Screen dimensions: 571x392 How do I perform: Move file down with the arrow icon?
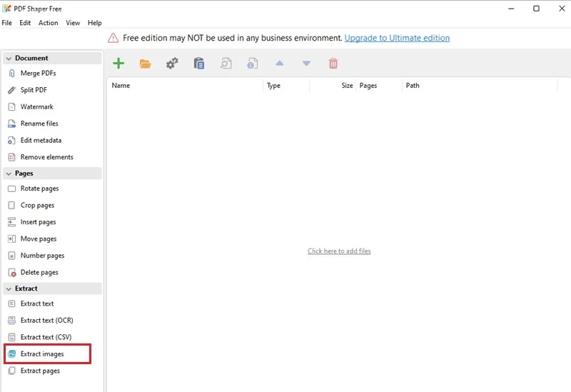[x=306, y=64]
